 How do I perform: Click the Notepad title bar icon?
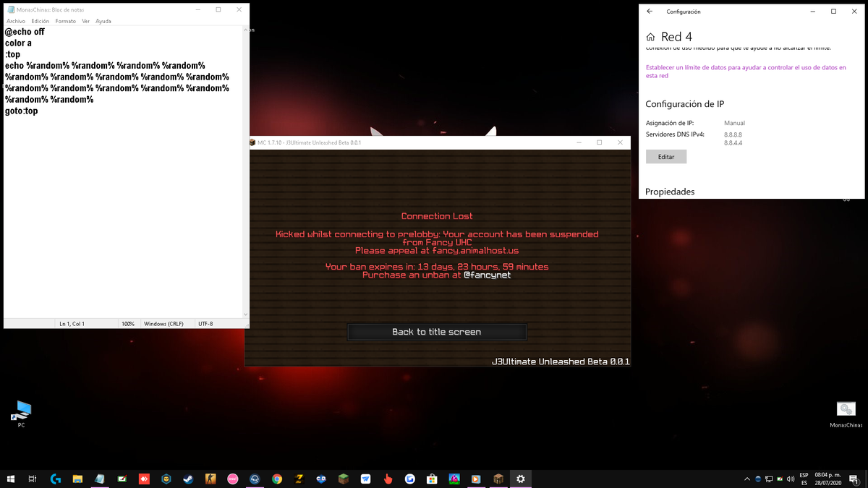point(11,9)
